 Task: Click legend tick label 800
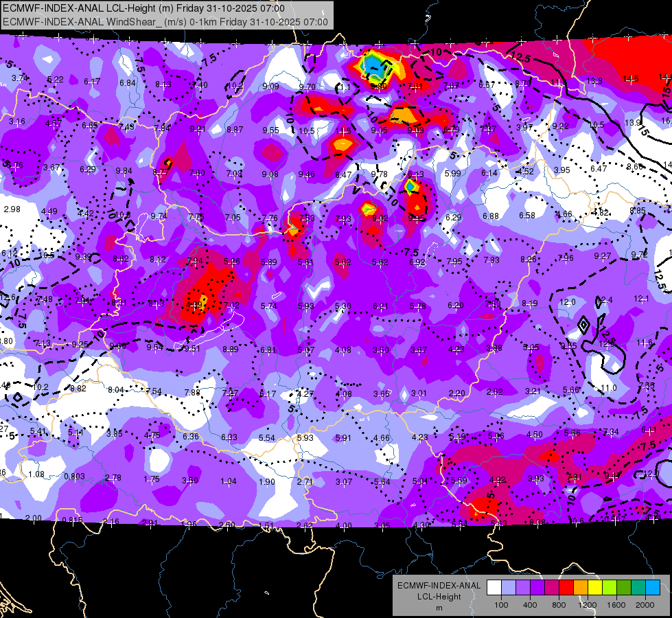(559, 605)
